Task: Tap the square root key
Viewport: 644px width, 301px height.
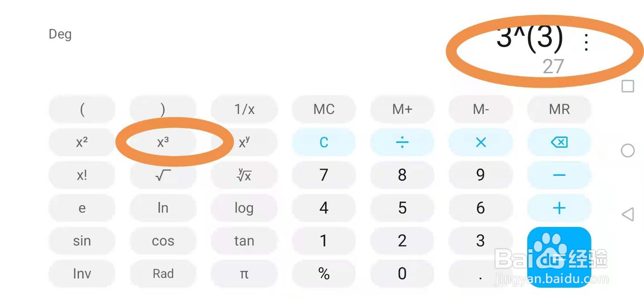Action: coord(163,175)
